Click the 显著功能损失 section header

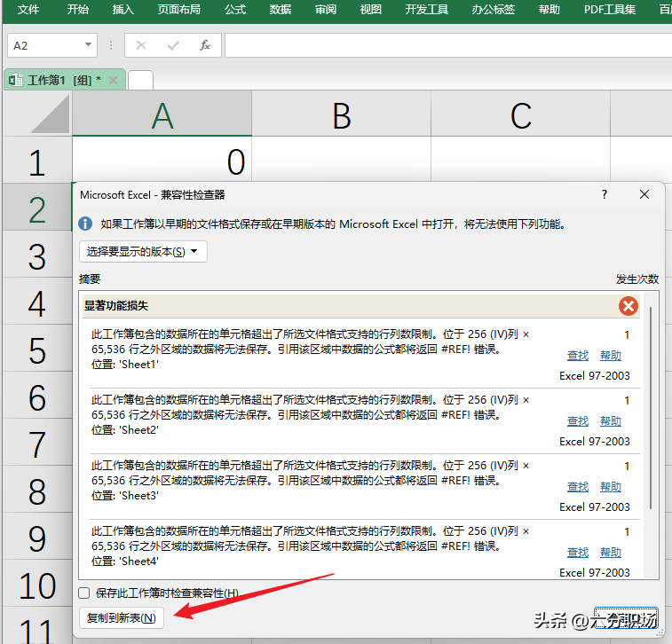361,306
